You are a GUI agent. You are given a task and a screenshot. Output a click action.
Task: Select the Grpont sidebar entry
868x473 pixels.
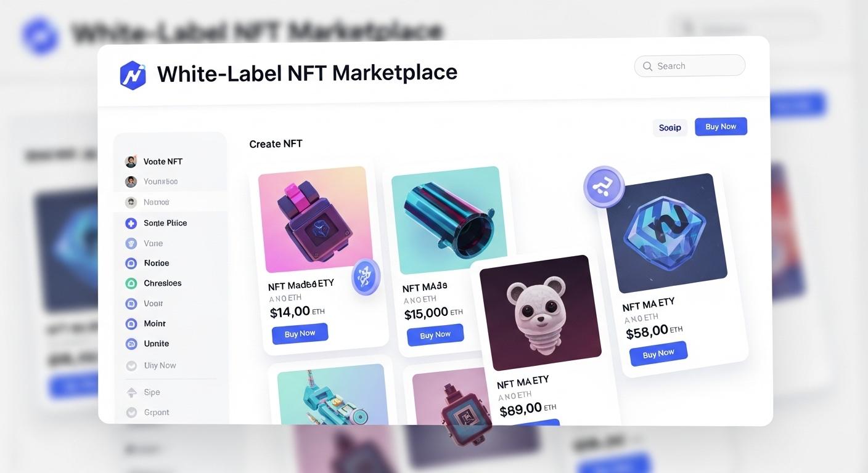point(157,413)
